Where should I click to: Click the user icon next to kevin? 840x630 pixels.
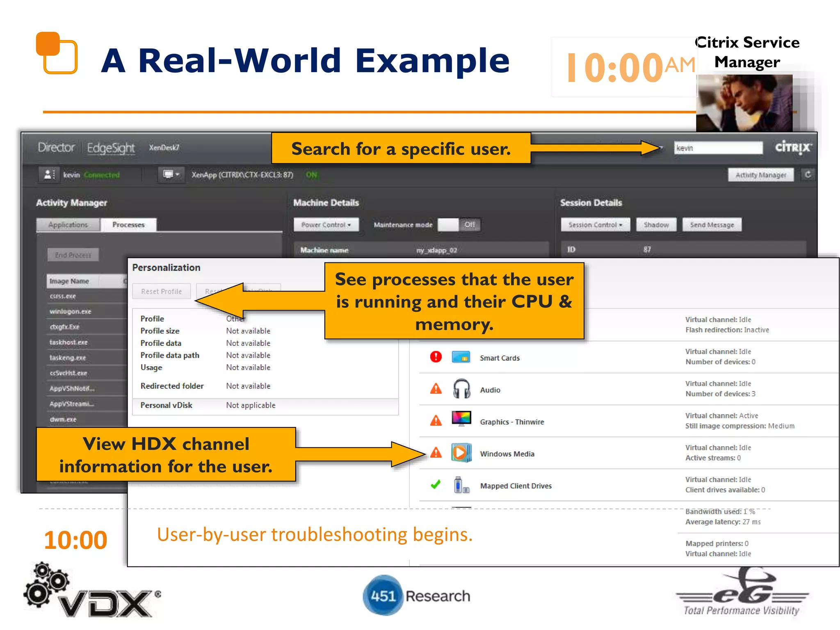49,175
